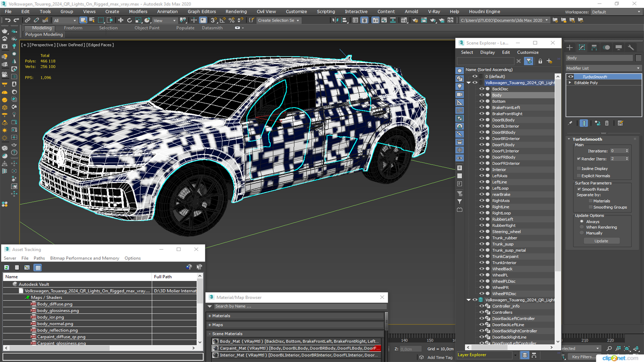
Task: Expand the Editable Poly stack entry
Action: 570,83
